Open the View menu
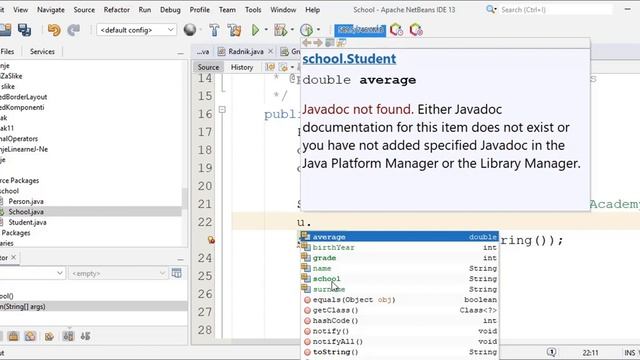640x360 pixels. click(20, 9)
